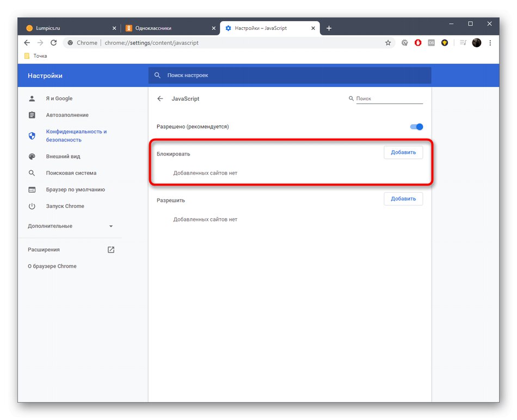This screenshot has height=420, width=517.
Task: Open the Точка bookmark folder
Action: click(x=36, y=55)
